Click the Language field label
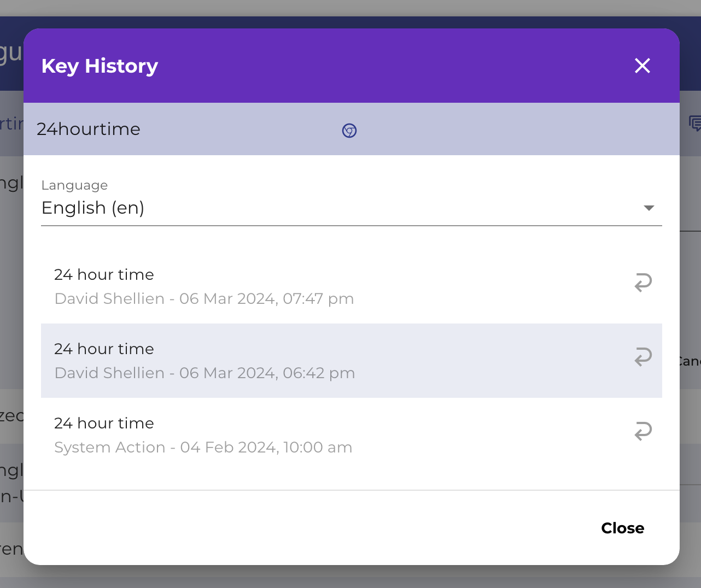 [74, 185]
